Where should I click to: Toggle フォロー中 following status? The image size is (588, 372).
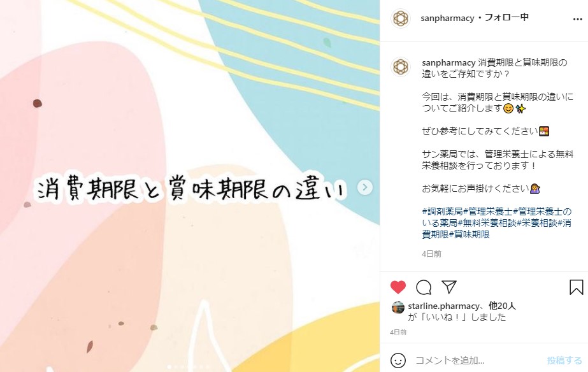(x=506, y=18)
